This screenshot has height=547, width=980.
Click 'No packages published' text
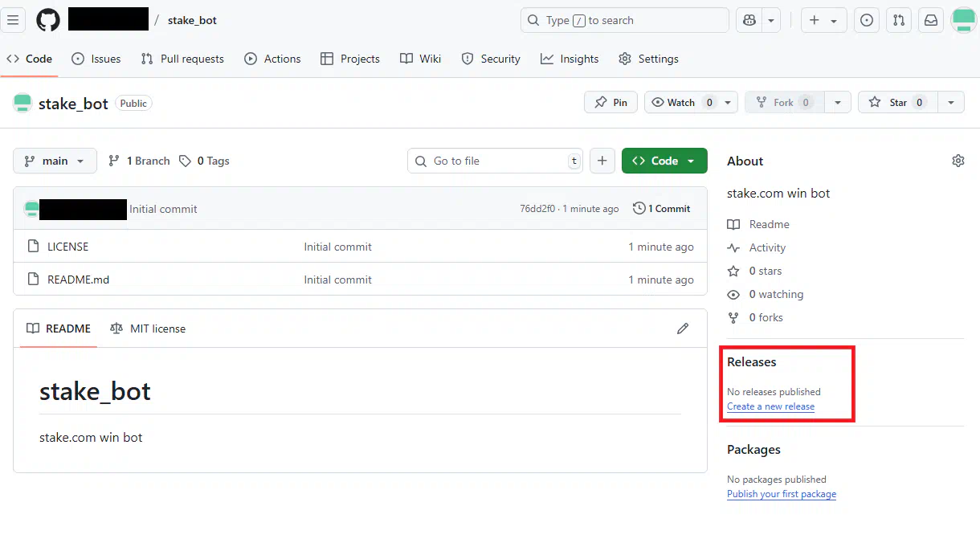(777, 480)
